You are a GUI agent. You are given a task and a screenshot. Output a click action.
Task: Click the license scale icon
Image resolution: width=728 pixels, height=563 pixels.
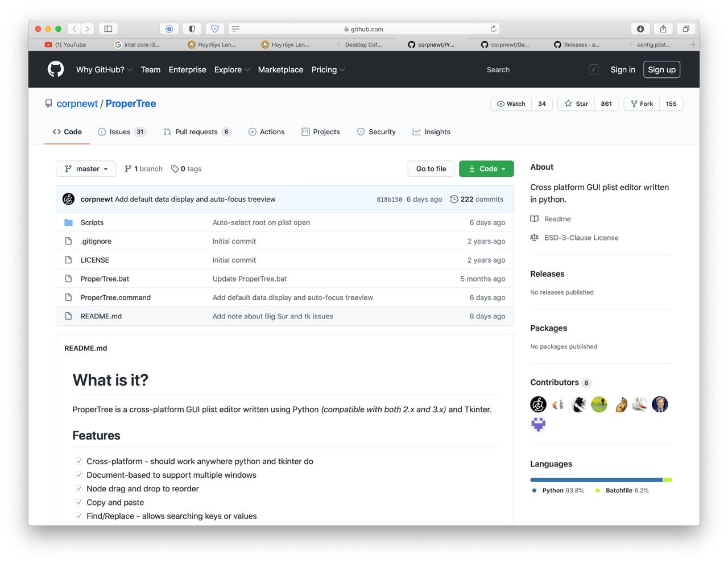click(x=534, y=238)
